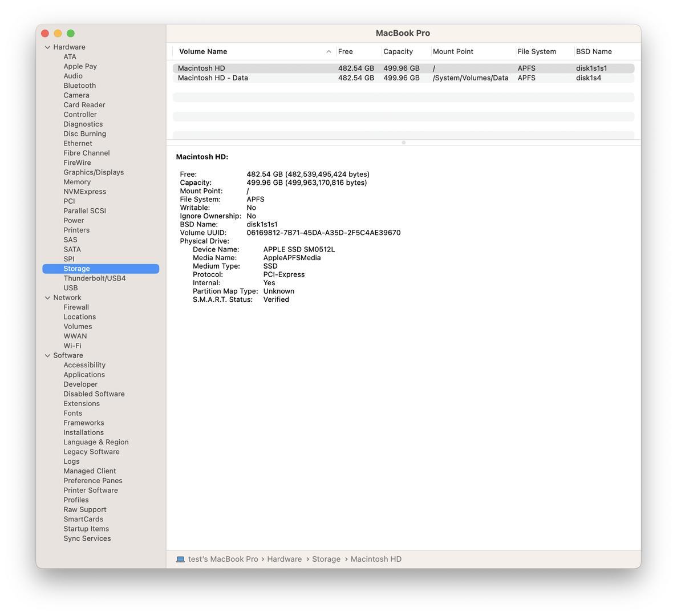Image resolution: width=677 pixels, height=616 pixels.
Task: Show Memory details
Action: coord(77,182)
